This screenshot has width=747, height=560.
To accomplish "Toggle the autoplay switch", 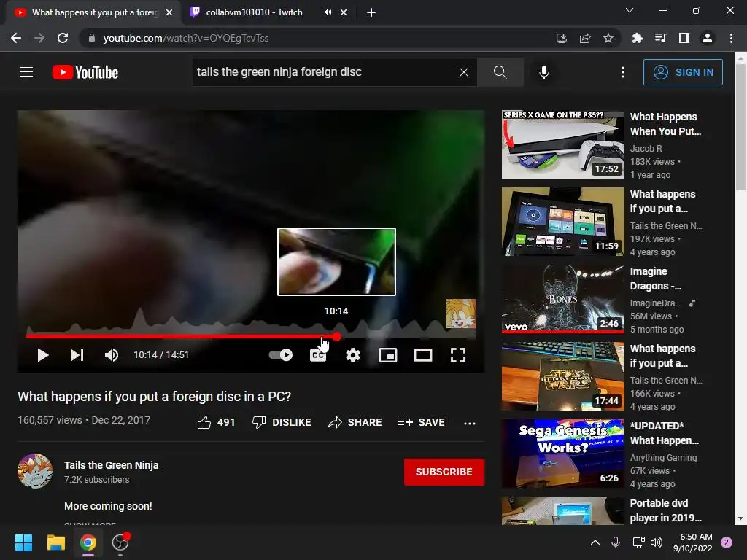I will coord(281,355).
